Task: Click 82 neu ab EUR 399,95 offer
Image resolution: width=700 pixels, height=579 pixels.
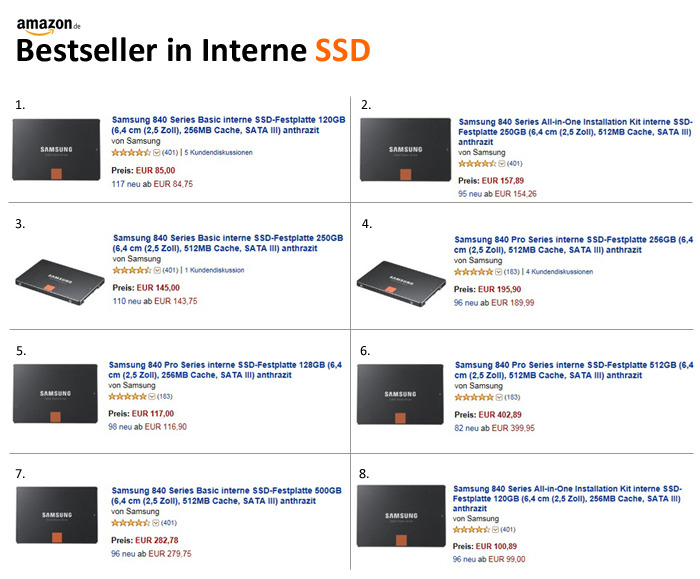Action: tap(494, 428)
